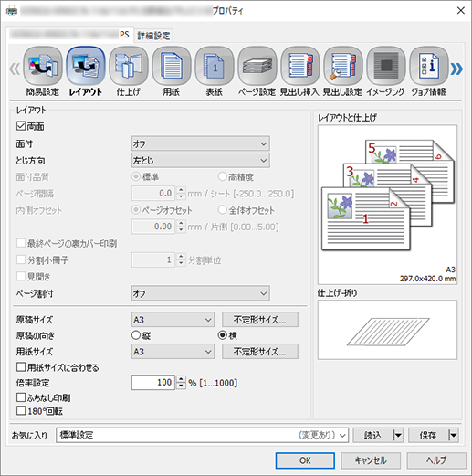Select the 仕上げ finishing icon
Screen dimensions: 472x476
129,66
